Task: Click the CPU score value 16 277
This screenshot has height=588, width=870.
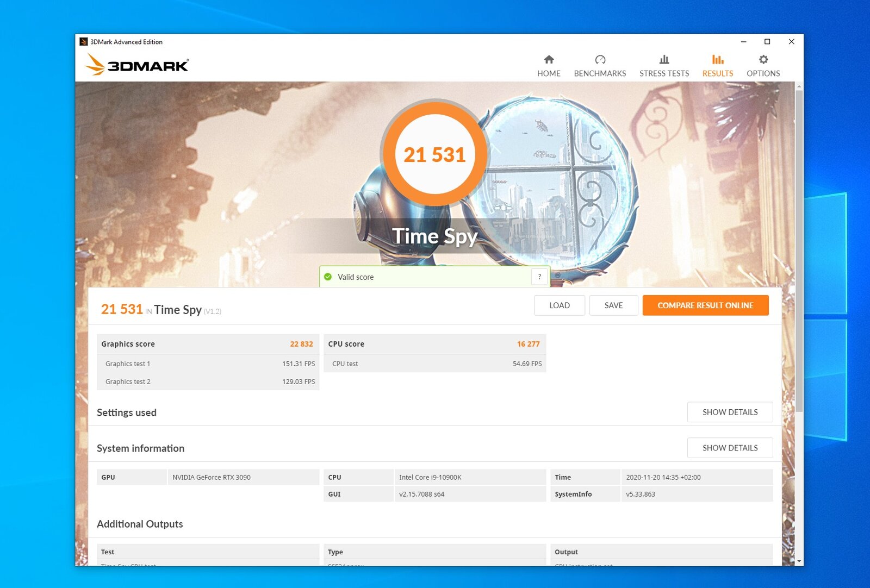Action: coord(528,344)
